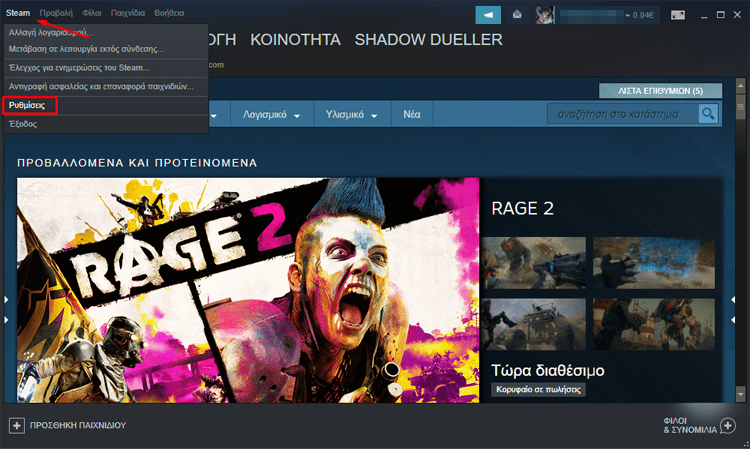Viewport: 750px width, 449px height.
Task: Select Έλεγχος για ενημερώσεις του Steam
Action: tap(106, 68)
